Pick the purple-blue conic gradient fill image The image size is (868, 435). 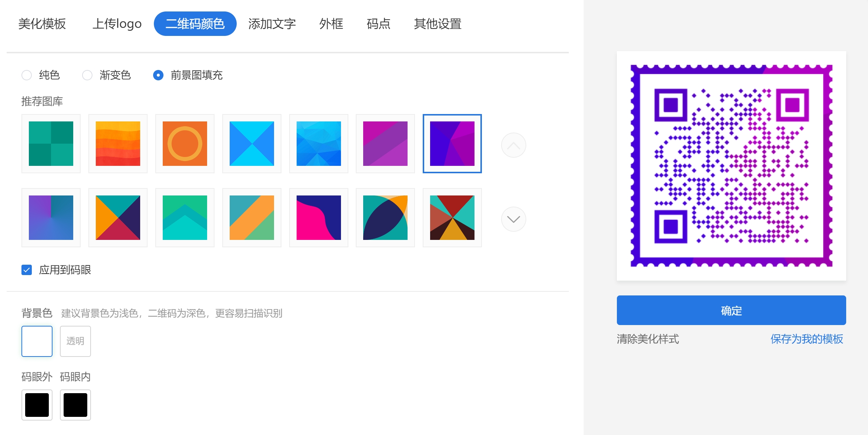51,218
